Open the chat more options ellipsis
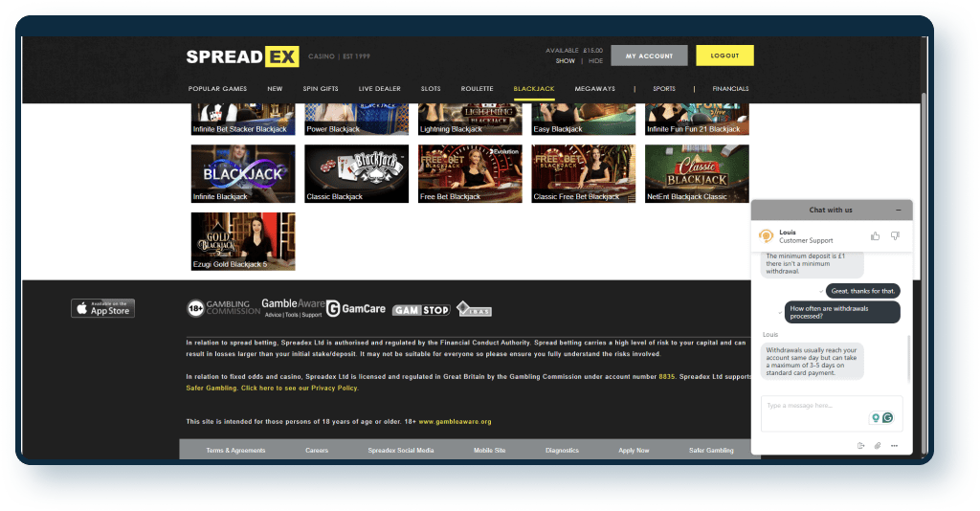This screenshot has width=980, height=511. [x=895, y=445]
